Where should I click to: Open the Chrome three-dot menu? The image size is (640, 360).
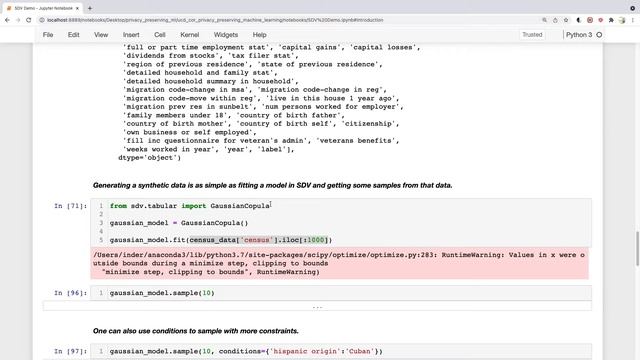click(x=633, y=20)
